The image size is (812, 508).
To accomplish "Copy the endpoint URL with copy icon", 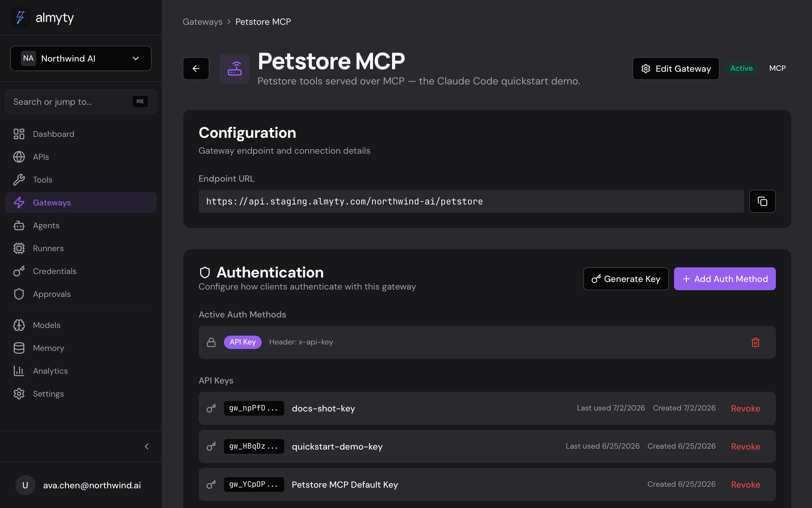I will point(762,201).
